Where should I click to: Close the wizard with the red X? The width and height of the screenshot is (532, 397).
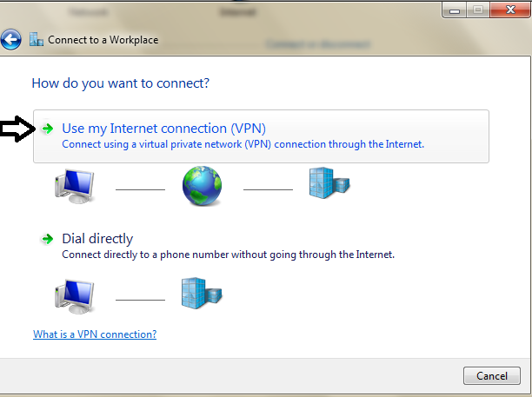(510, 10)
